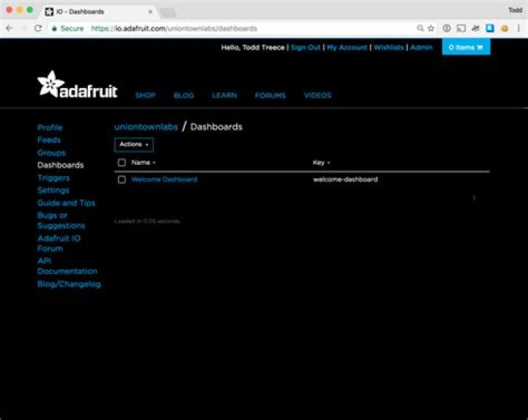Reload the page with the refresh icon
The height and width of the screenshot is (420, 528).
point(37,28)
